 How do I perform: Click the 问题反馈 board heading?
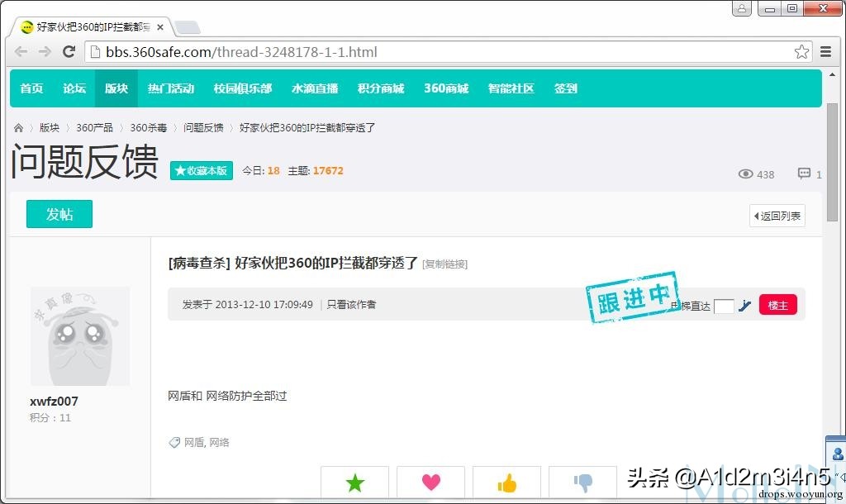(85, 161)
